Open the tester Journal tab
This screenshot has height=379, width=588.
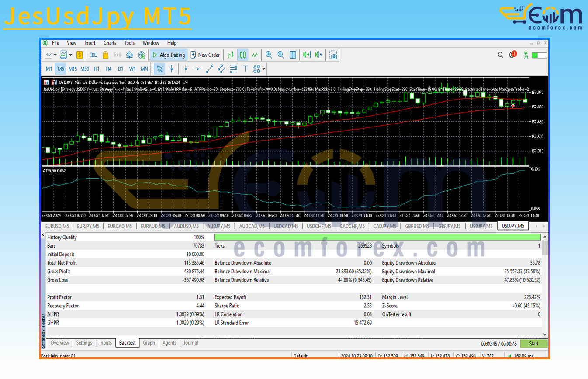[x=191, y=343]
